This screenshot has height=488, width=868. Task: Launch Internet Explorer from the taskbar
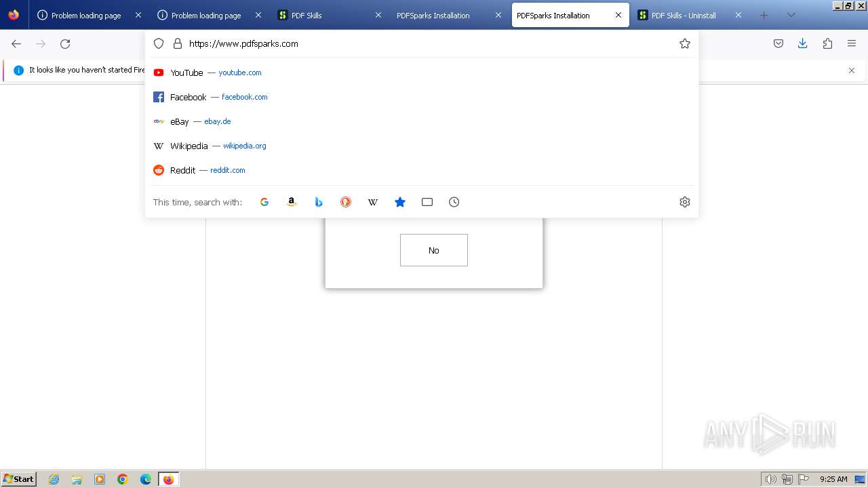54,479
